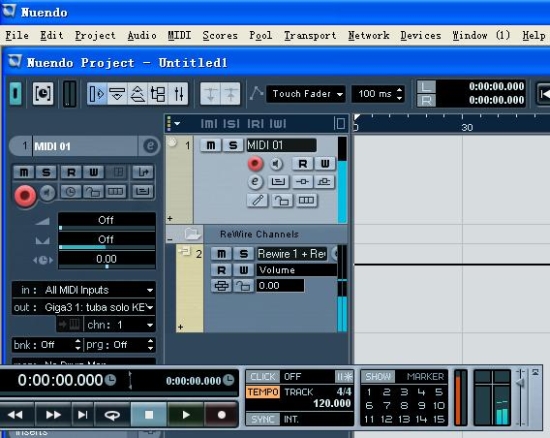Lock the MIDI 01 track in track list

click(282, 200)
